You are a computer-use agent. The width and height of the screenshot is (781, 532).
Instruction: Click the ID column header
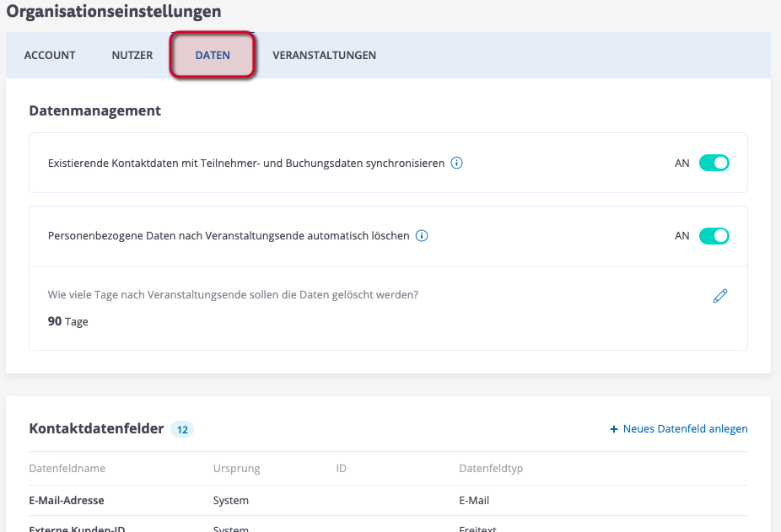coord(342,469)
